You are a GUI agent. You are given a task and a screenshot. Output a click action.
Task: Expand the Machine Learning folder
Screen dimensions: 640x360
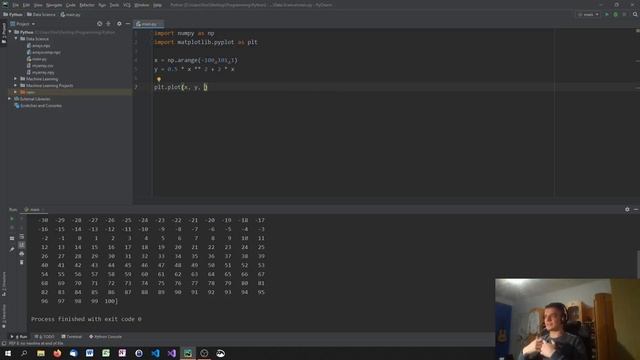click(16, 79)
